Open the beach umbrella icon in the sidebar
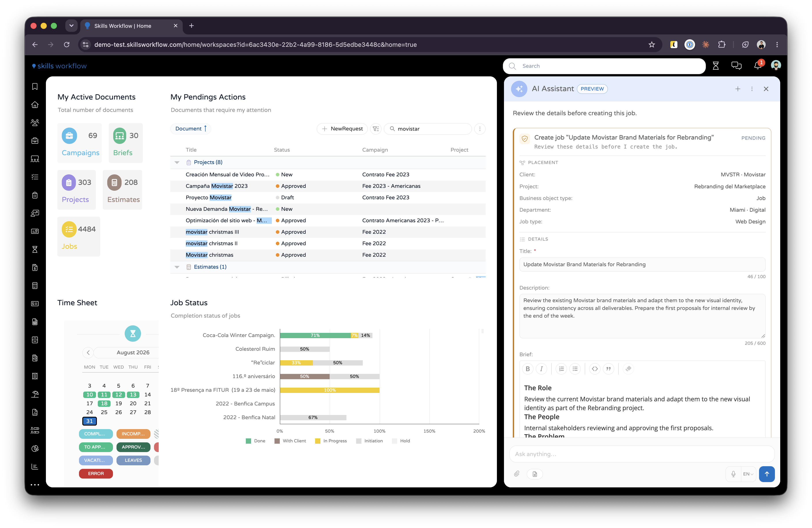Viewport: 812px width, 528px height. point(35,394)
